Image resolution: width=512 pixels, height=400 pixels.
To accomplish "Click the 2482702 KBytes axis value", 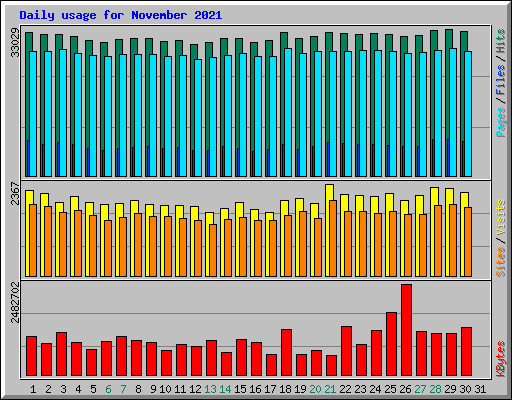I will point(15,303).
